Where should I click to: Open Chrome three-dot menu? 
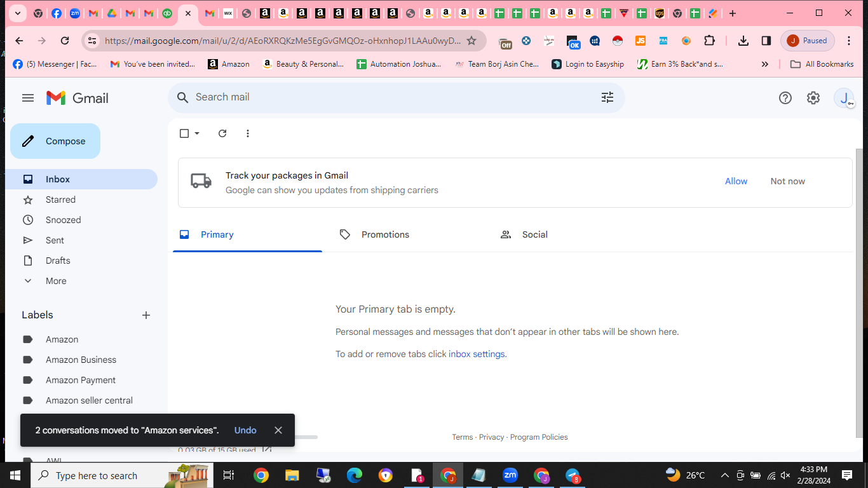coord(849,41)
